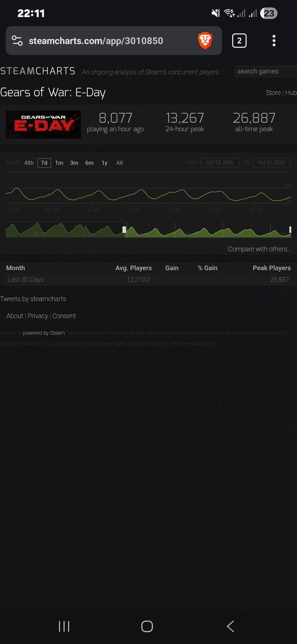Set chart zoom to 3m
The height and width of the screenshot is (644, 297).
click(x=74, y=163)
